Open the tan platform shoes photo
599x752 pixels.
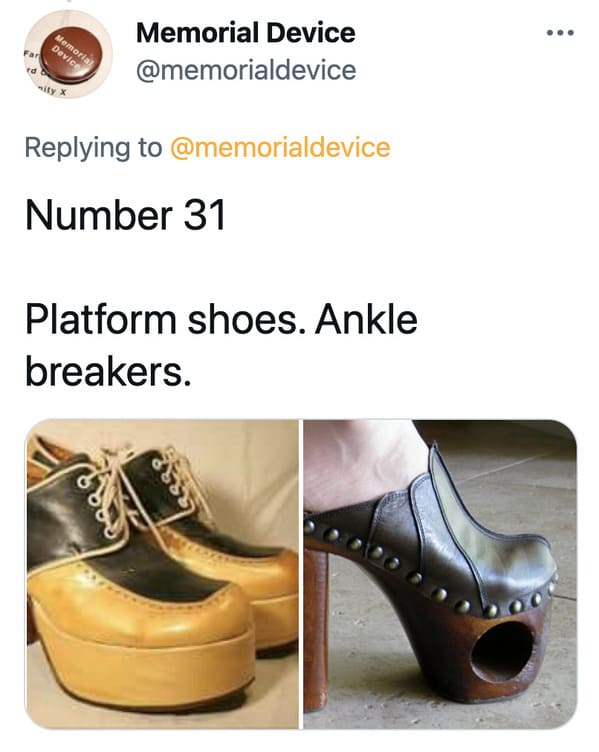(162, 574)
